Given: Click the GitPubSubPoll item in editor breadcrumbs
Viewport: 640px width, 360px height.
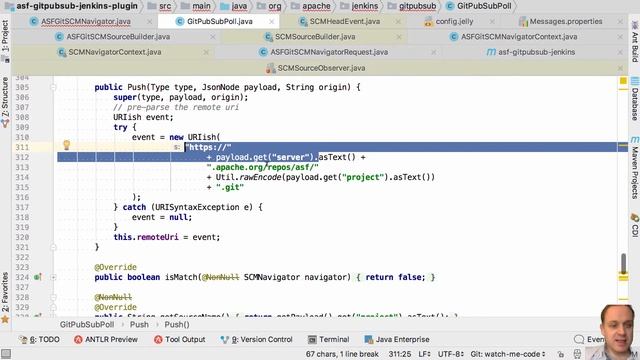Looking at the screenshot, I should 87,325.
